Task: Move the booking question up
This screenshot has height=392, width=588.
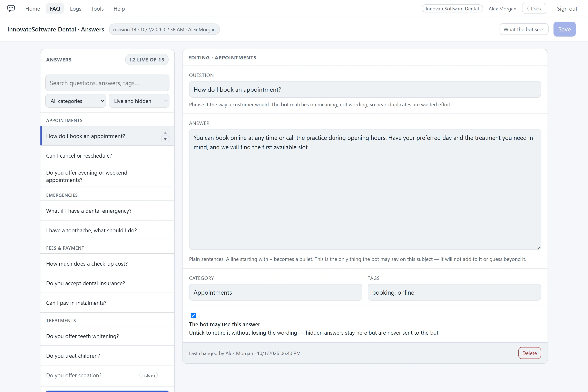Action: click(x=165, y=133)
